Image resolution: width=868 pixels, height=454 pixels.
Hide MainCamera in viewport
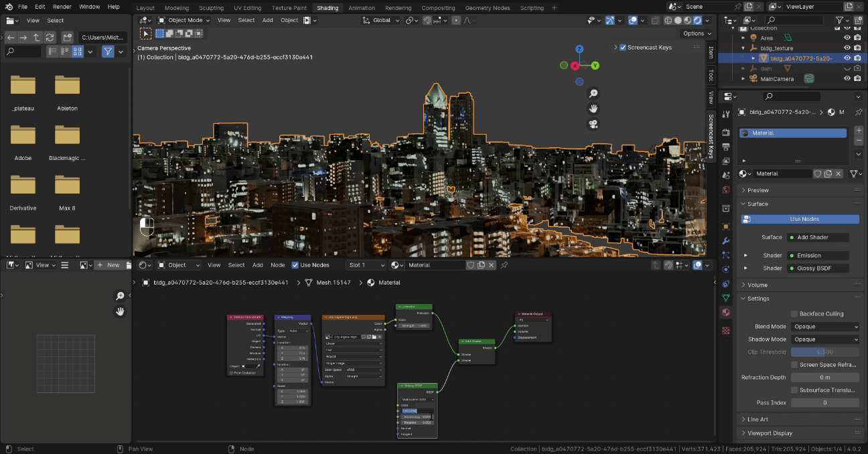847,78
